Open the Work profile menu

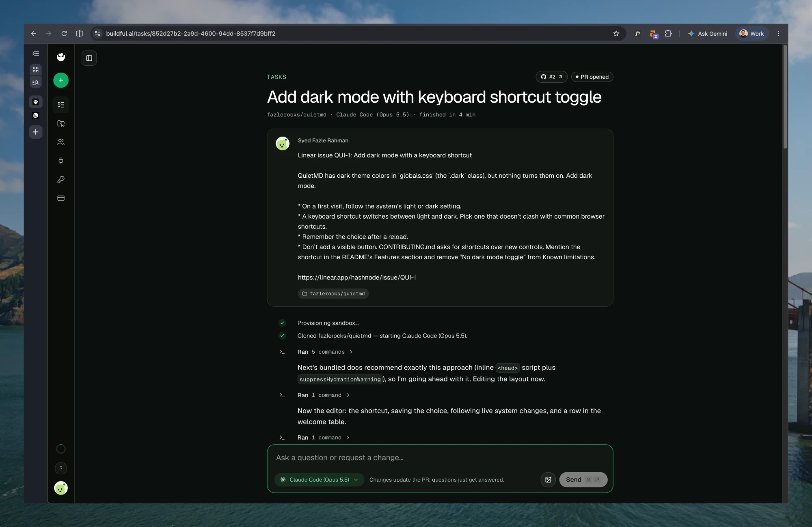(x=752, y=34)
